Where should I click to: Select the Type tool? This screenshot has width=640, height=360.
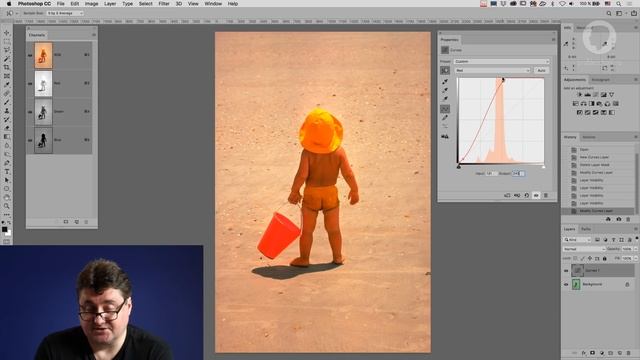[x=7, y=171]
